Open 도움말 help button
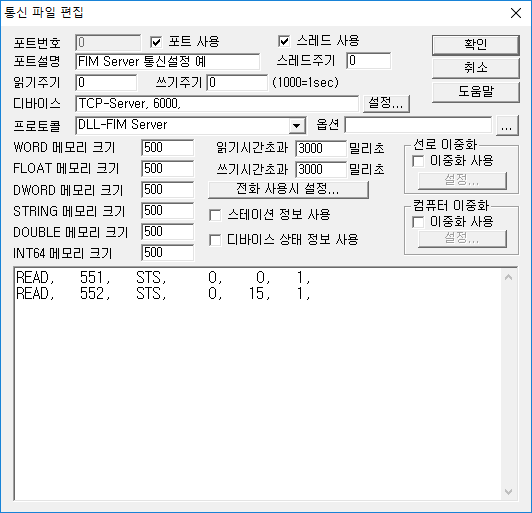Image resolution: width=532 pixels, height=513 pixels. [x=476, y=91]
